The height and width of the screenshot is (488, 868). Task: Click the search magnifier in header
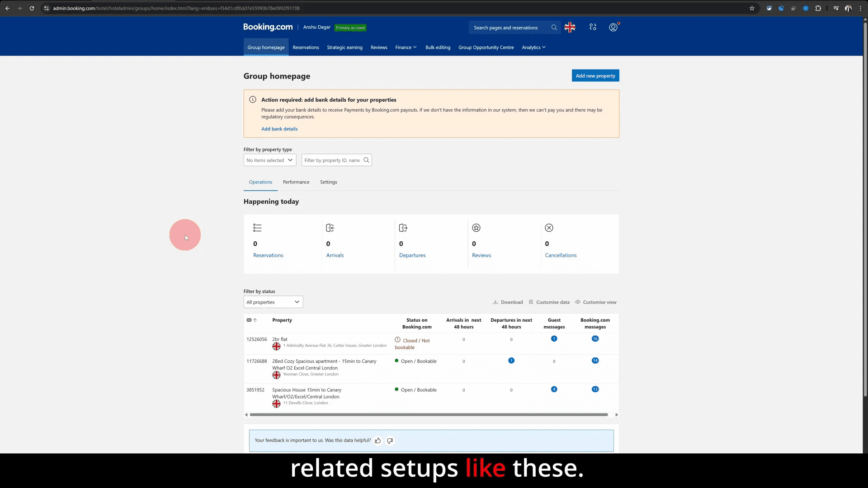[x=554, y=28]
